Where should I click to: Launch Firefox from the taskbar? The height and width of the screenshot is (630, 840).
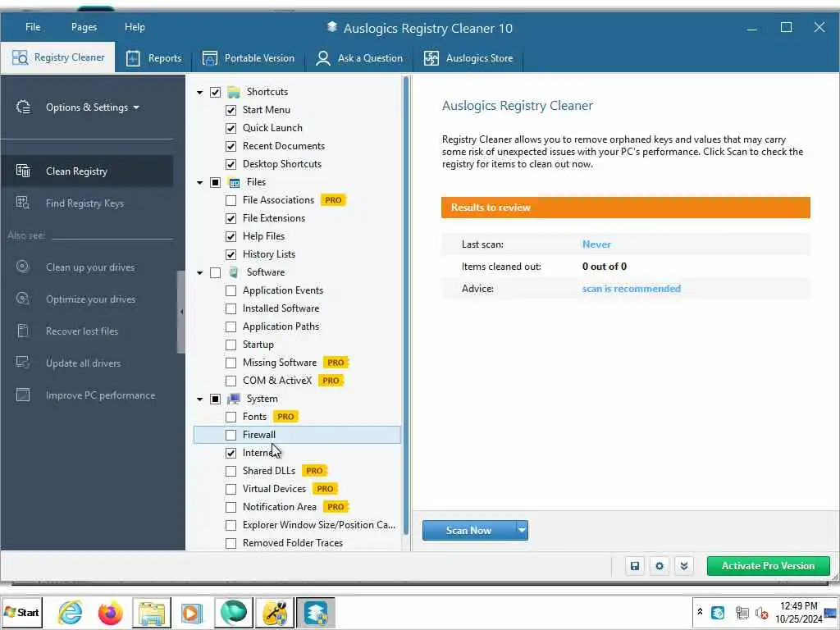111,612
